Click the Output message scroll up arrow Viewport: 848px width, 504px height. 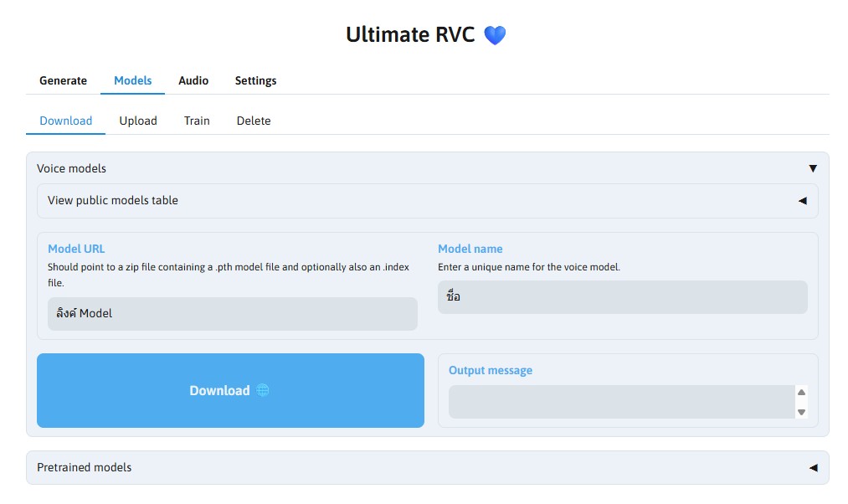[801, 392]
